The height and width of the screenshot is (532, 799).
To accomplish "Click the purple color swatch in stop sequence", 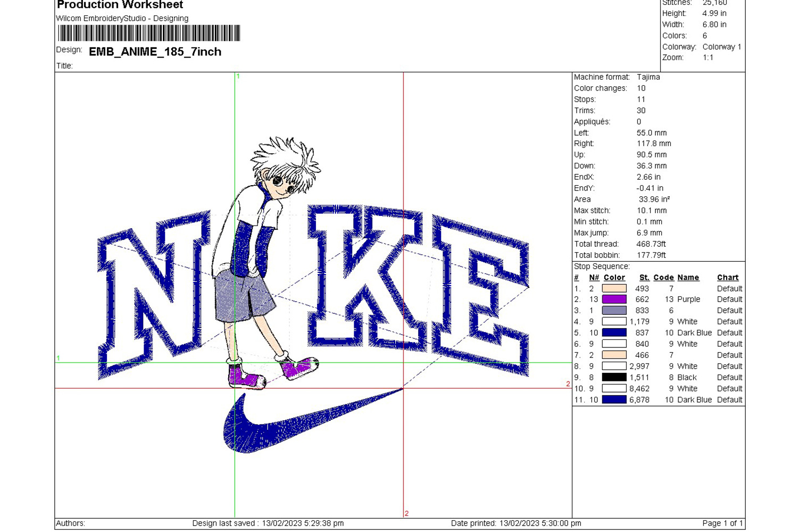I will tap(614, 300).
